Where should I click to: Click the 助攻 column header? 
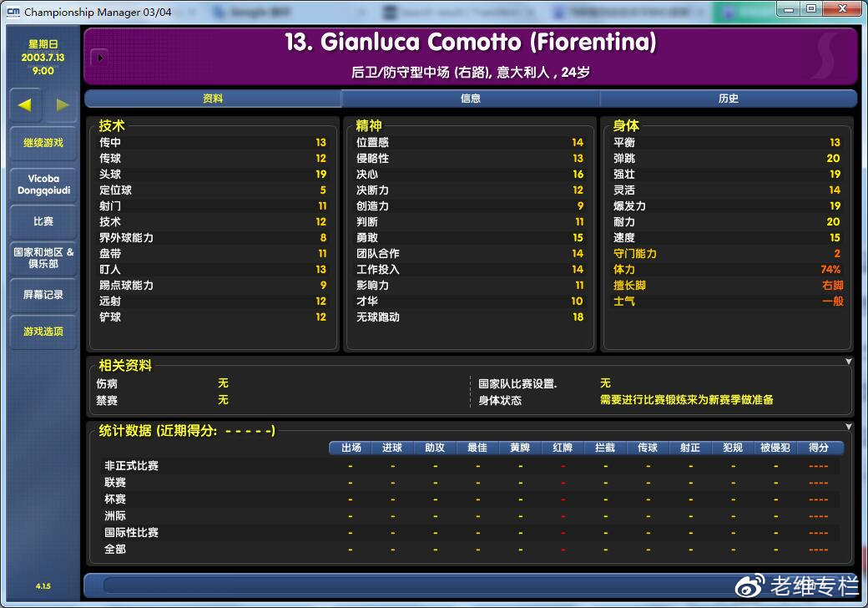[x=435, y=448]
